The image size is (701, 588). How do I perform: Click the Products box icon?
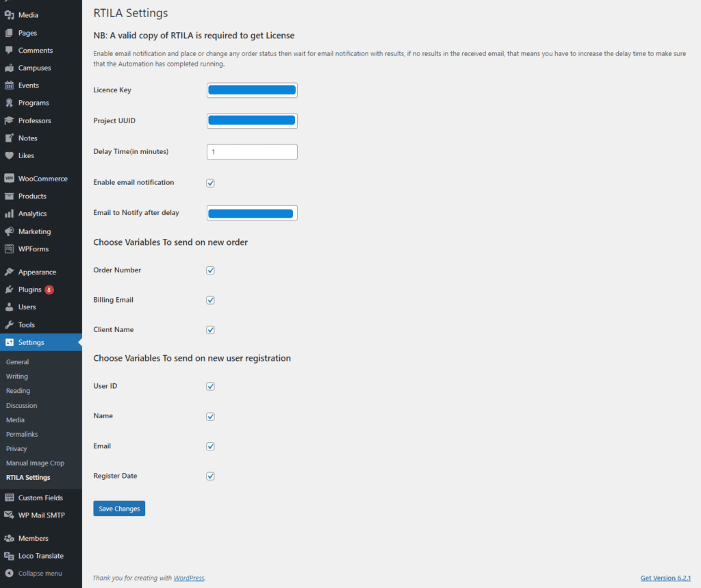click(x=9, y=196)
